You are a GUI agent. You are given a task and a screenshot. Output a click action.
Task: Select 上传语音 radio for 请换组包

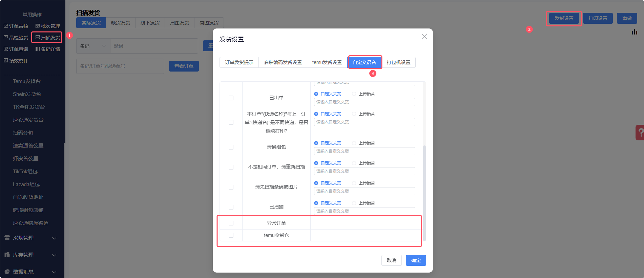point(354,143)
